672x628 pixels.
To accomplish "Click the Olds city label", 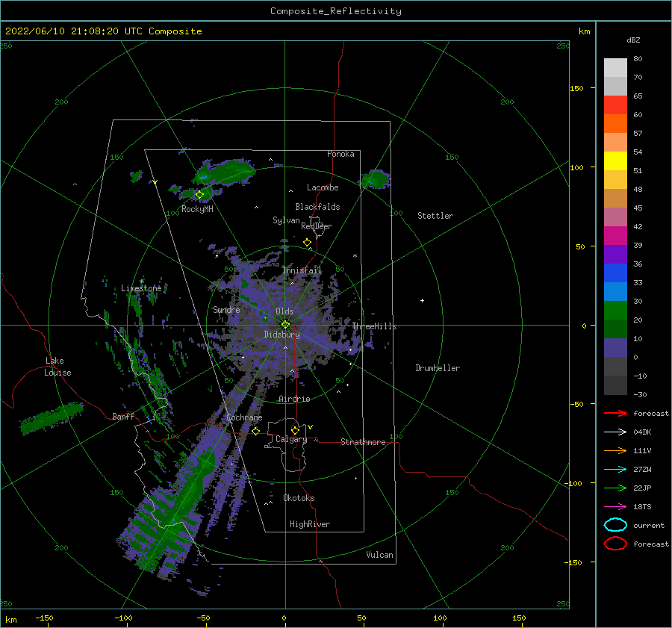I will (284, 311).
